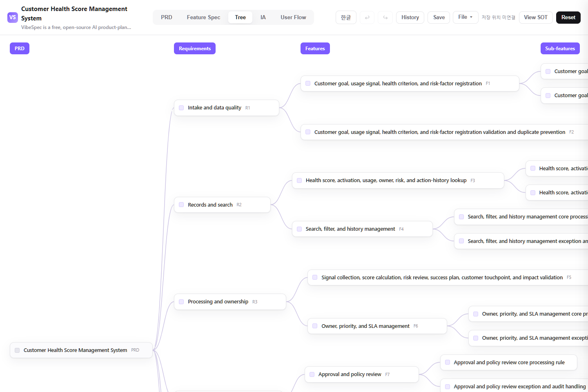This screenshot has width=588, height=392.
Task: Select the Customer Health Score Management System root node
Action: (81, 350)
